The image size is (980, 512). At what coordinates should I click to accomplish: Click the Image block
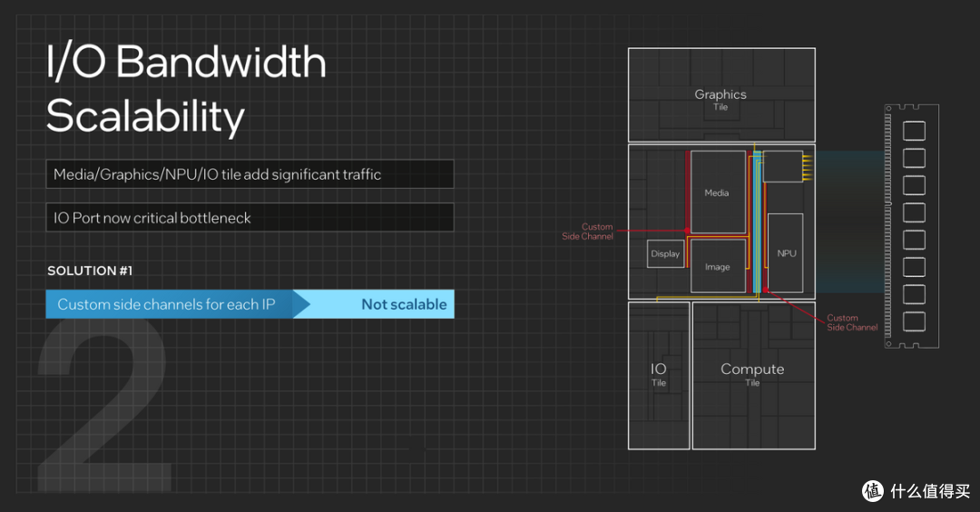coord(718,266)
